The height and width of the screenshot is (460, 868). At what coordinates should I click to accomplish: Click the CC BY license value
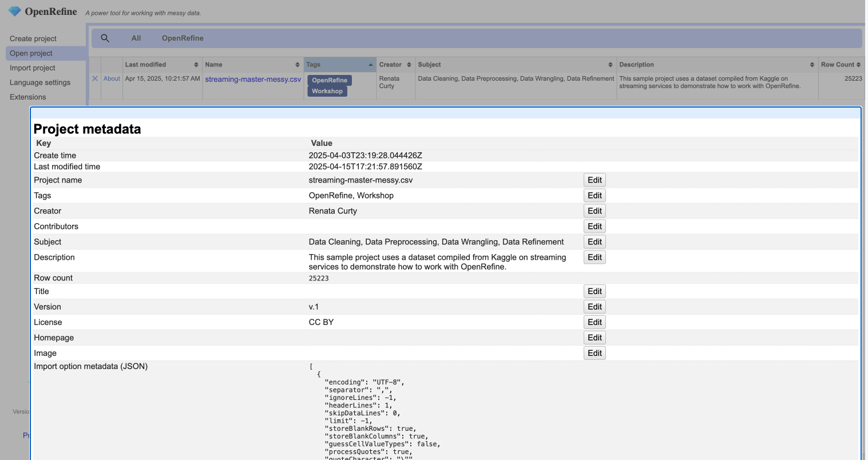pyautogui.click(x=321, y=322)
